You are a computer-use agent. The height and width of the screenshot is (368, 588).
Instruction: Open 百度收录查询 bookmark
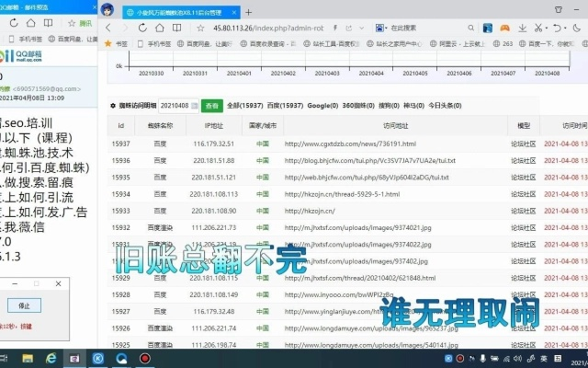[x=267, y=44]
